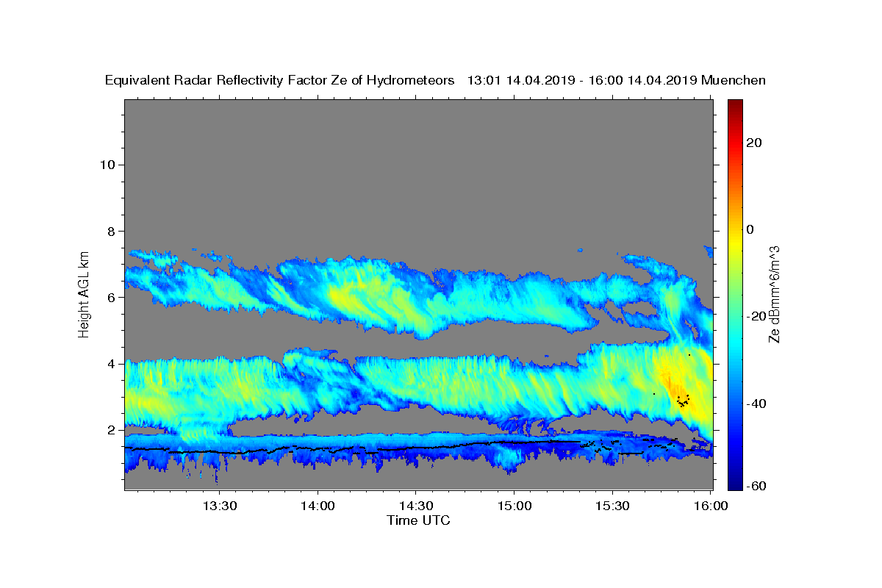Click the black cloud-base line near 14:30
882x588 pixels.
pyautogui.click(x=416, y=448)
